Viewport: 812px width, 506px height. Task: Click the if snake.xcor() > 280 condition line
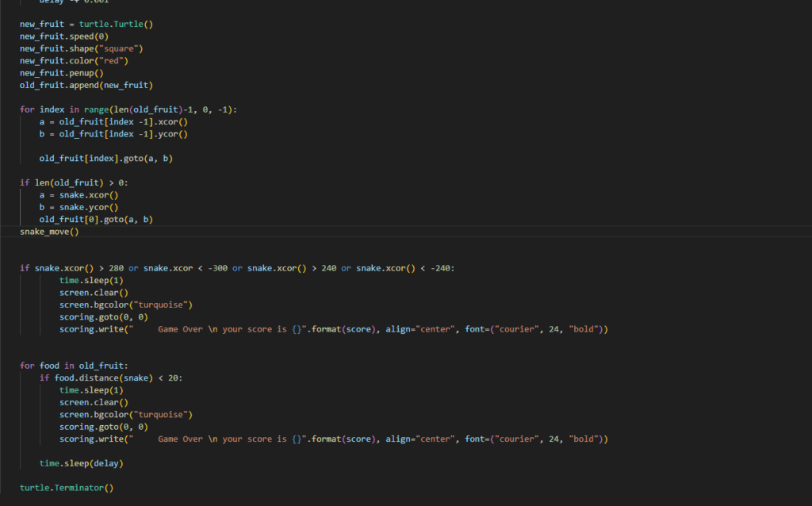coord(236,268)
